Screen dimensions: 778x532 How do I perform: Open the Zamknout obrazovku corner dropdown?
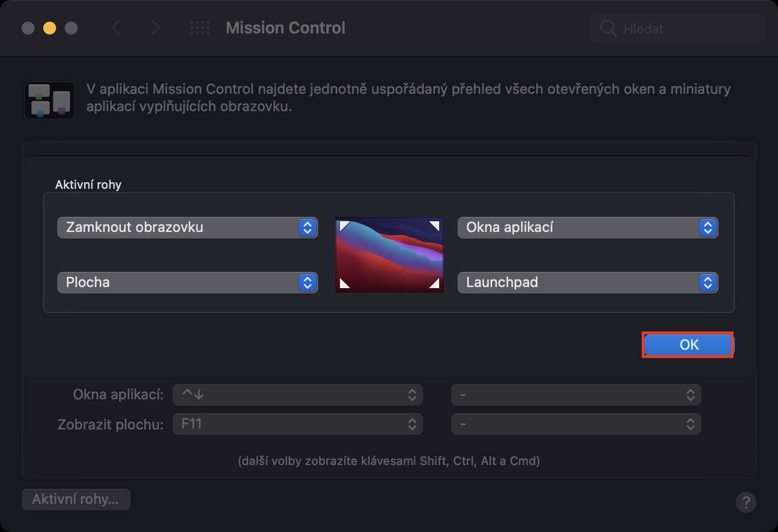click(187, 228)
